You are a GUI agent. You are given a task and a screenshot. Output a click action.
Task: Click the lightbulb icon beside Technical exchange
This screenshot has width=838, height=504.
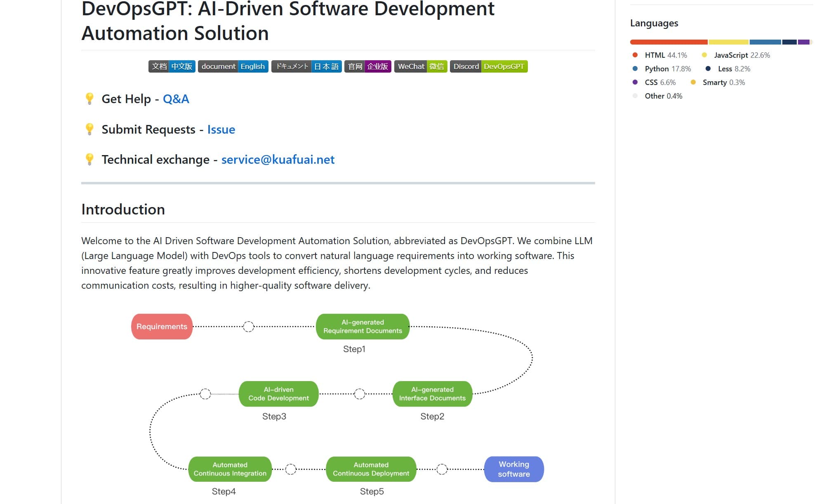tap(89, 160)
